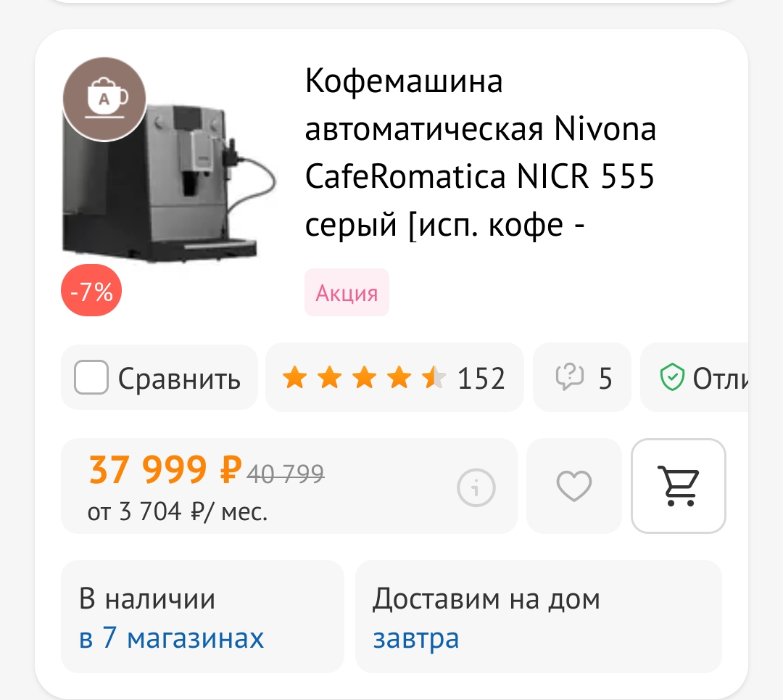783x700 pixels.
Task: Open the 'завтра' delivery date link
Action: tap(416, 638)
